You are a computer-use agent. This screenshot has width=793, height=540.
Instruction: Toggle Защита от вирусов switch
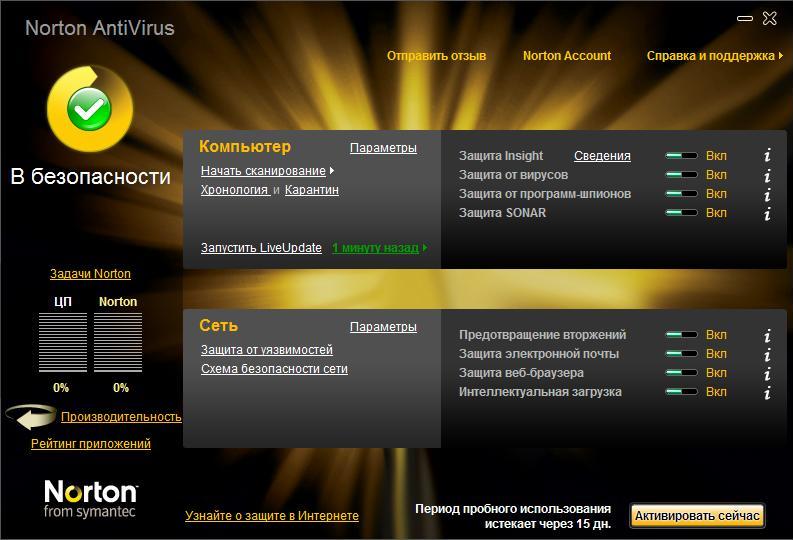681,175
